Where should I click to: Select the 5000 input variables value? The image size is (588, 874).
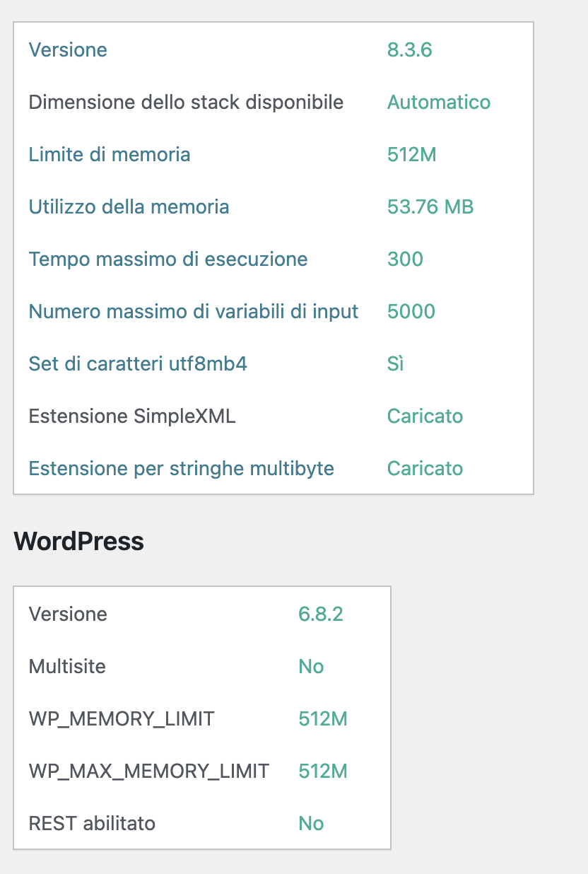pyautogui.click(x=411, y=311)
